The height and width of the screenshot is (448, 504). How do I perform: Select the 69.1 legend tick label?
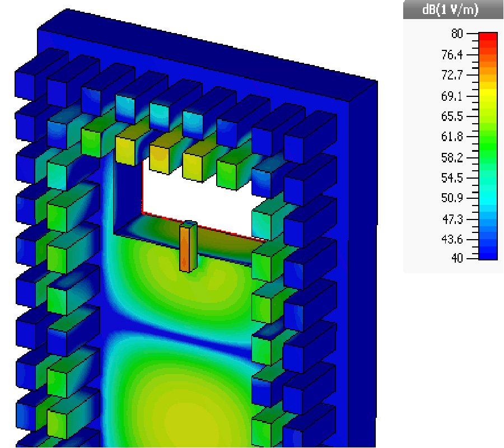coord(452,96)
